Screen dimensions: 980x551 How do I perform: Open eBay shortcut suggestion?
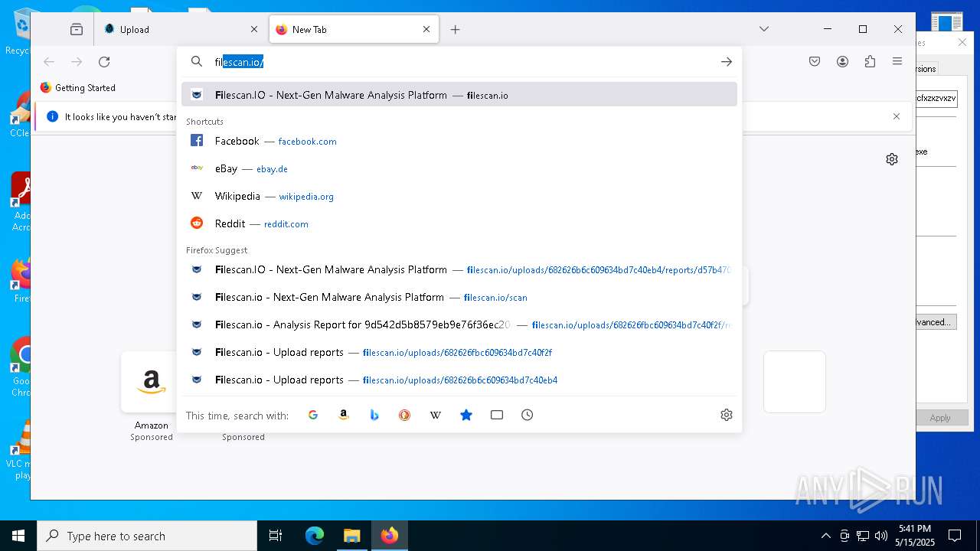pyautogui.click(x=459, y=168)
